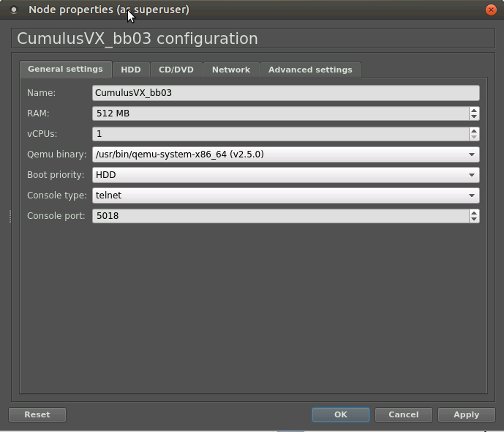Click the Console port value field
Image resolution: width=504 pixels, height=432 pixels.
(x=280, y=216)
